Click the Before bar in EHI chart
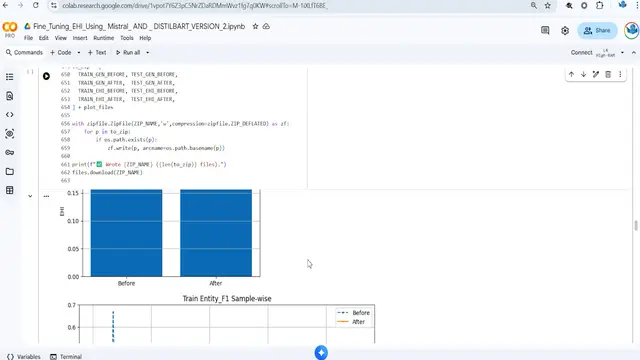640x360 pixels. point(126,233)
